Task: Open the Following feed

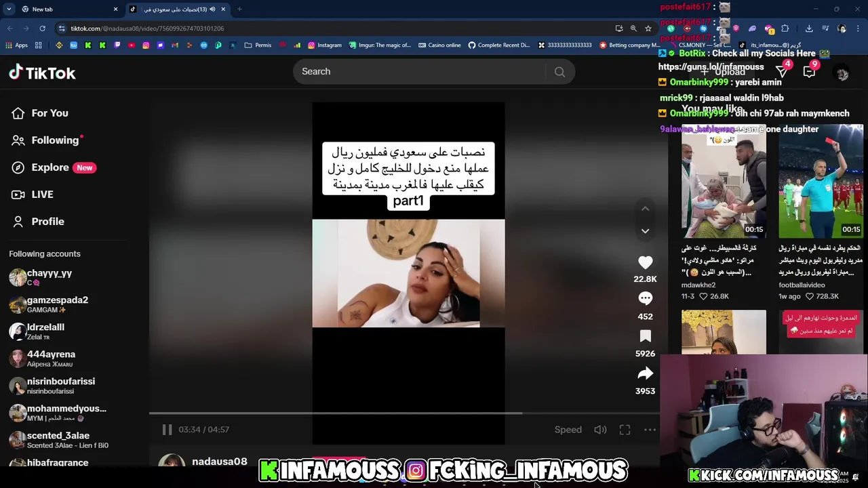Action: [46, 140]
